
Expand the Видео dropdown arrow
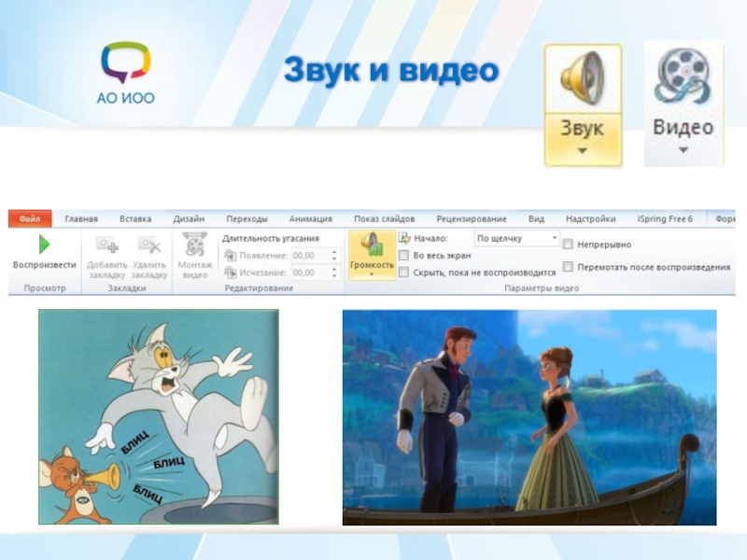click(683, 150)
